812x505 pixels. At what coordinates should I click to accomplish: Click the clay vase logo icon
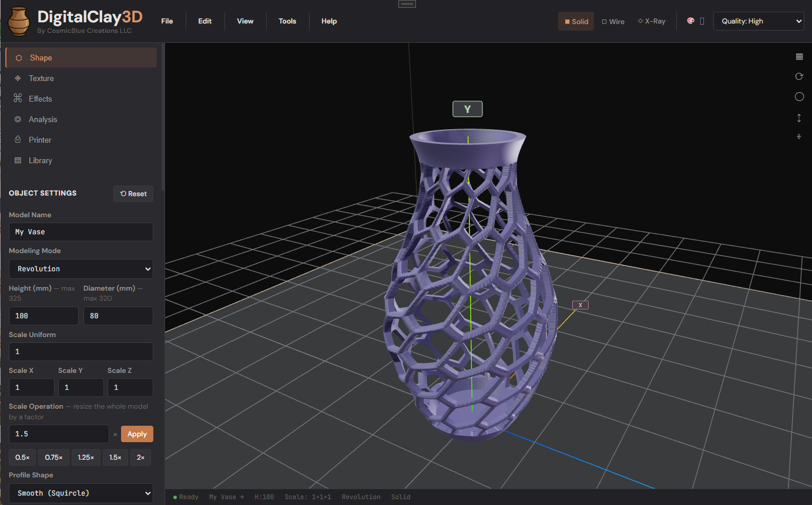[18, 21]
